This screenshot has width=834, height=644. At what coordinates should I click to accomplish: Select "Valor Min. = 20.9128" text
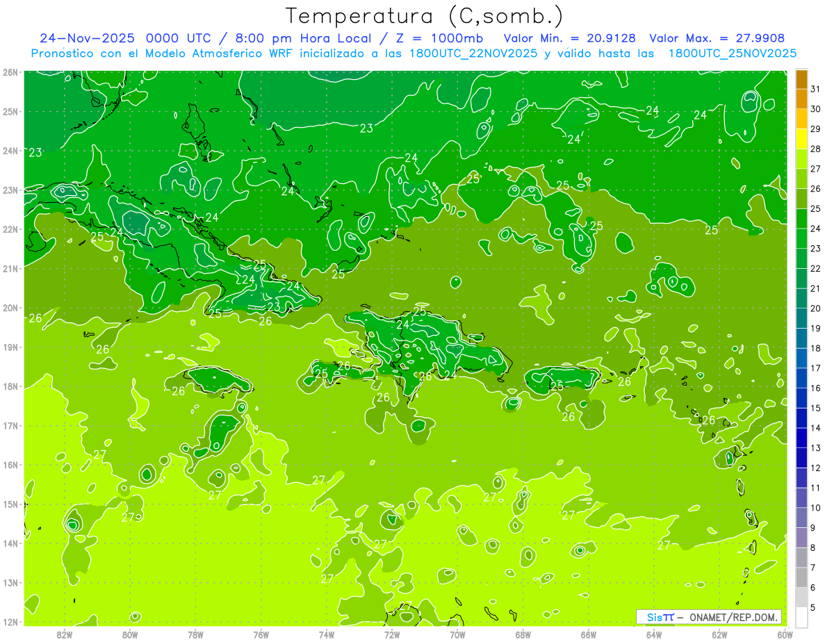(x=571, y=38)
